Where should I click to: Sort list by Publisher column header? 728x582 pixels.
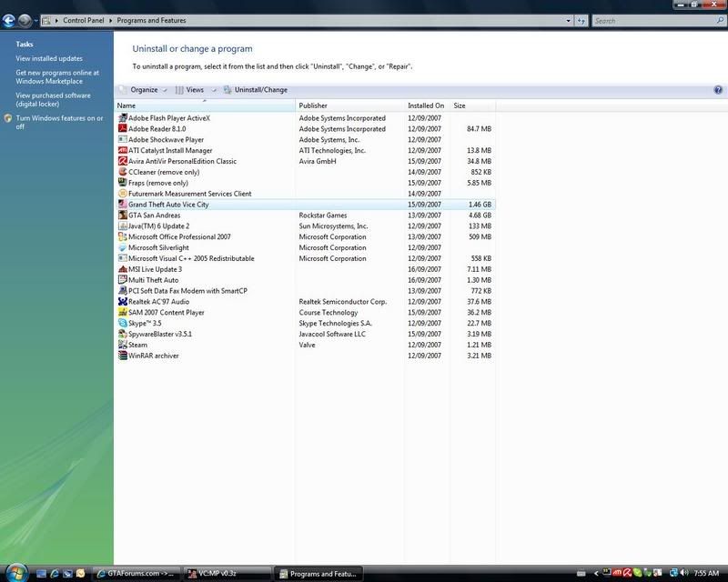point(314,105)
